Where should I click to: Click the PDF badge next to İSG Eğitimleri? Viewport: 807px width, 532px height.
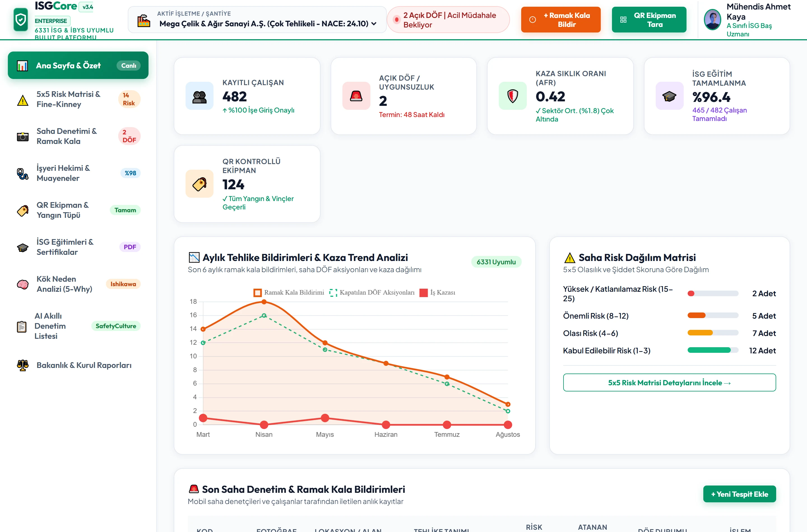[130, 247]
